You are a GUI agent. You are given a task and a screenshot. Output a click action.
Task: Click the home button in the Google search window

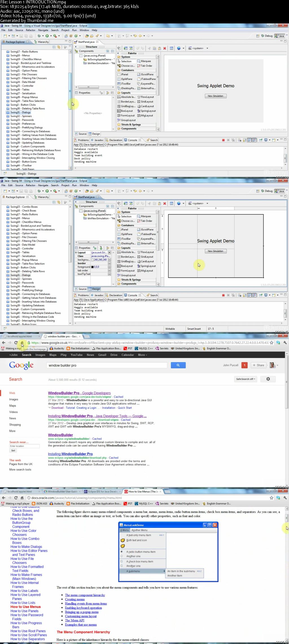coord(22,343)
